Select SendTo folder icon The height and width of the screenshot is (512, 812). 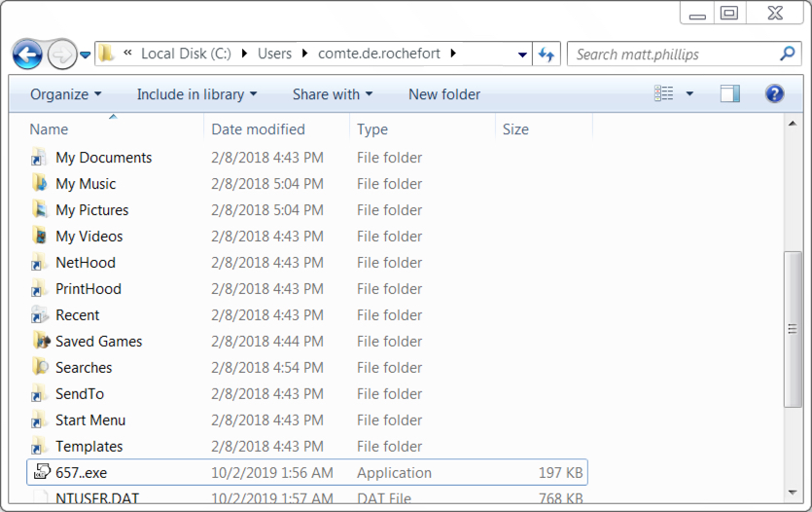click(40, 394)
